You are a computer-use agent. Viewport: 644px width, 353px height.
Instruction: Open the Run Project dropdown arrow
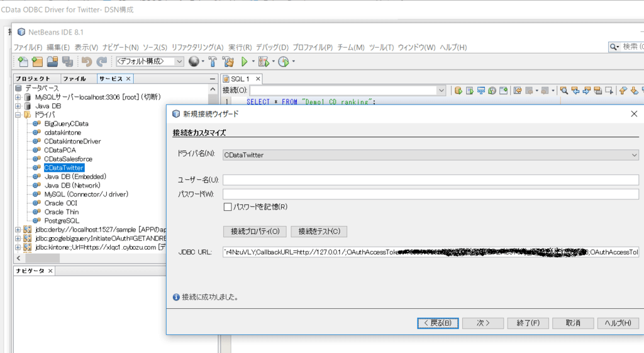pyautogui.click(x=253, y=62)
